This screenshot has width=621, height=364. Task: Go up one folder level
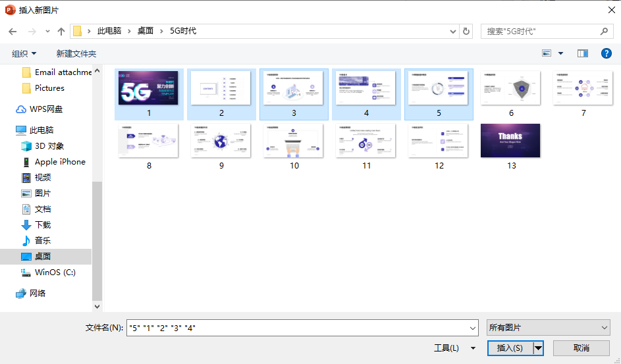coord(61,31)
